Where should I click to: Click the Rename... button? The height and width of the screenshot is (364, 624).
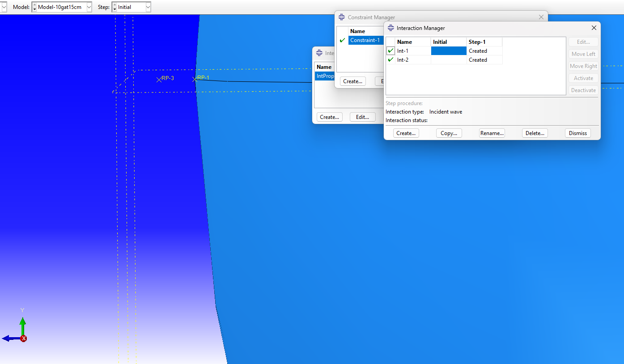point(492,133)
